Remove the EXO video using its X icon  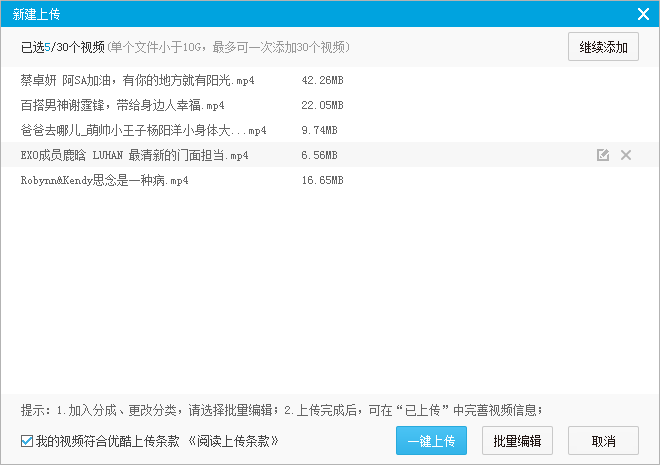[626, 155]
